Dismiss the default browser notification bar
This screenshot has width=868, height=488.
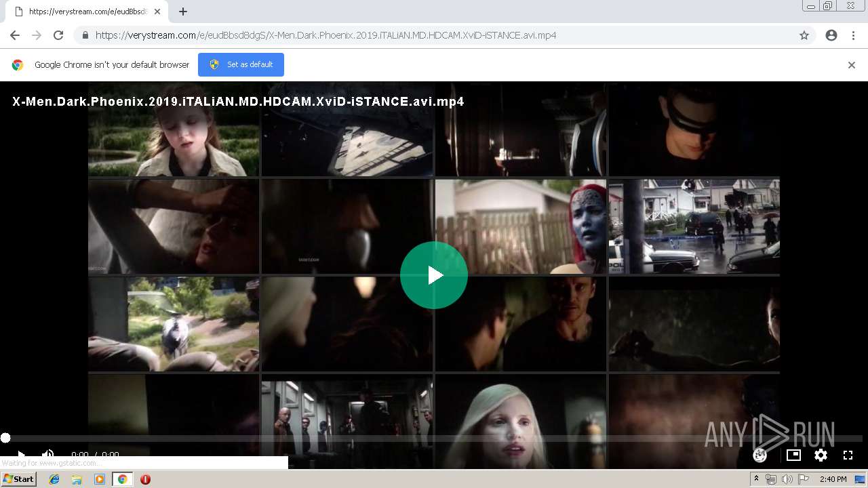852,65
